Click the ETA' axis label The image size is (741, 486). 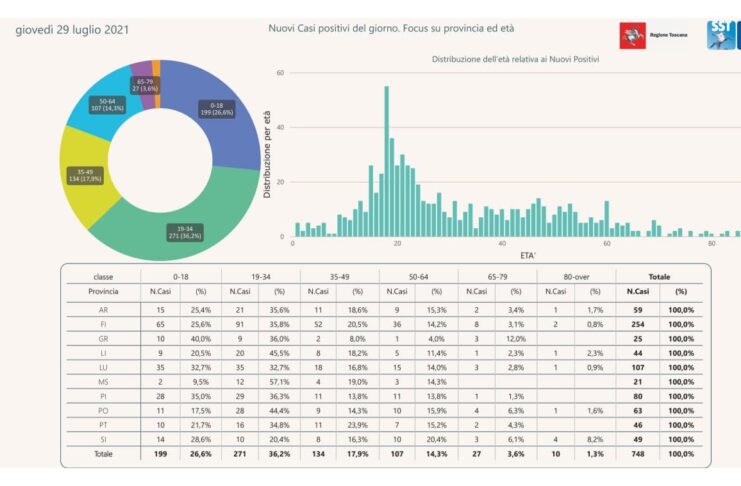pyautogui.click(x=528, y=255)
